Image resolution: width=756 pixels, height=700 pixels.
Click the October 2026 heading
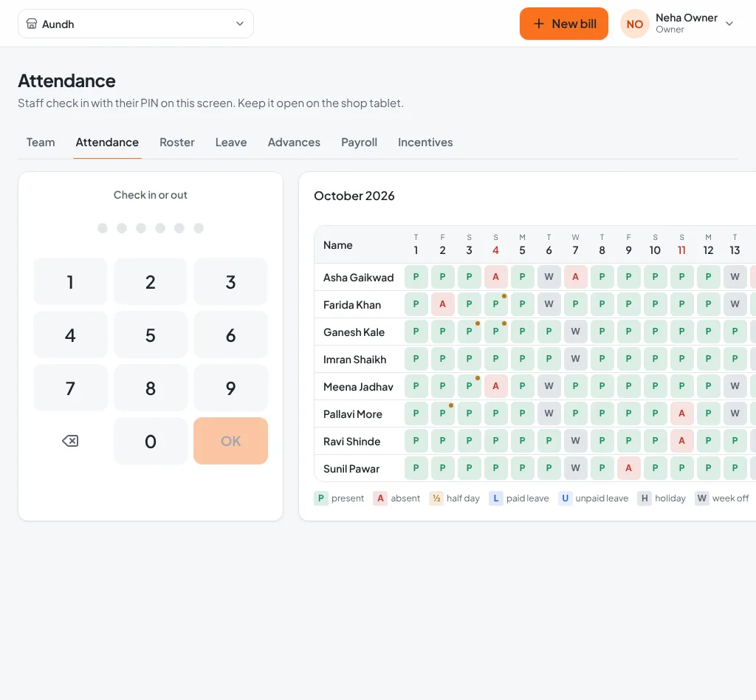pyautogui.click(x=354, y=196)
